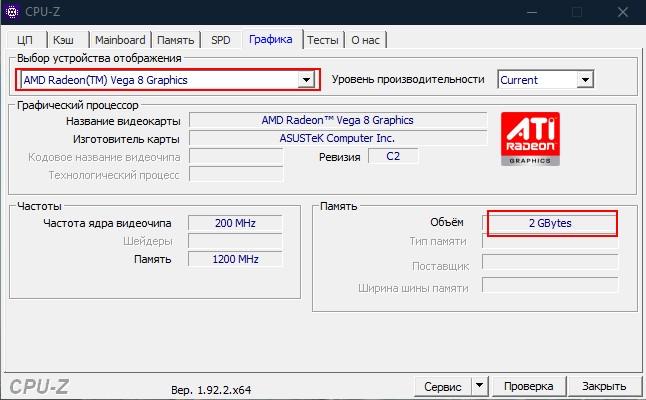
Task: Click the empty Поставщик field
Action: [x=550, y=263]
